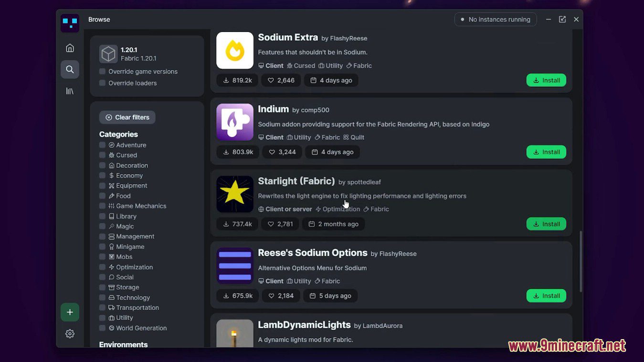Click author LambdAurora
Screen dimensions: 644x362
[383, 326]
